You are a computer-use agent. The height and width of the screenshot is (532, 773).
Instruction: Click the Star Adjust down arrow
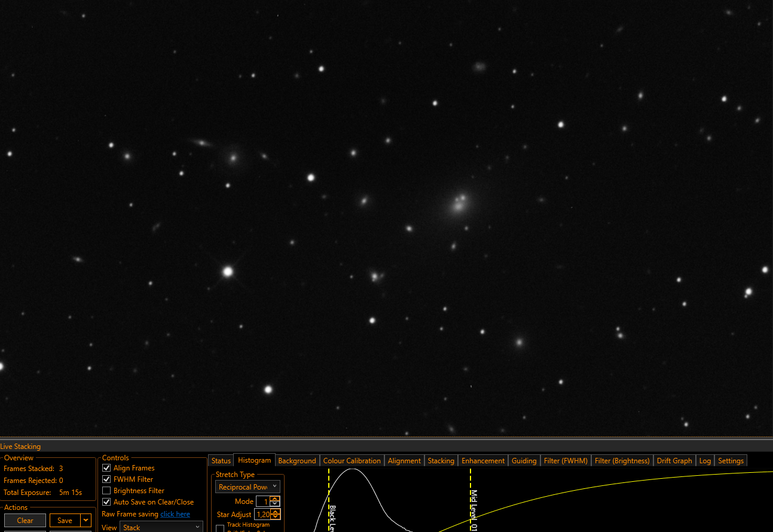[x=274, y=516]
